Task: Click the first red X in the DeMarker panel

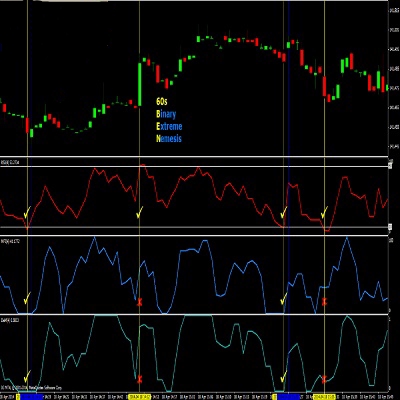Action: (140, 379)
